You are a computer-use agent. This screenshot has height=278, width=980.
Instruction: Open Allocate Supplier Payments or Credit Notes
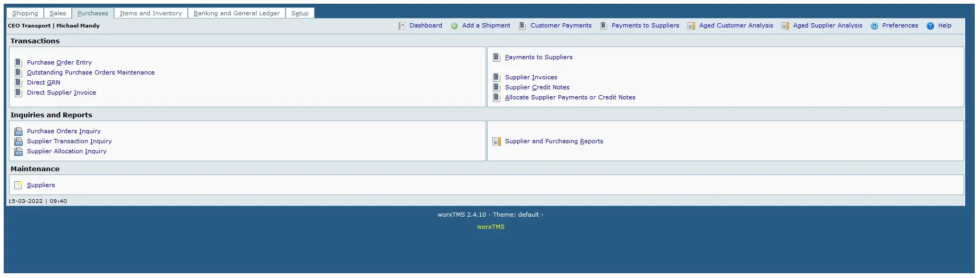(x=570, y=97)
